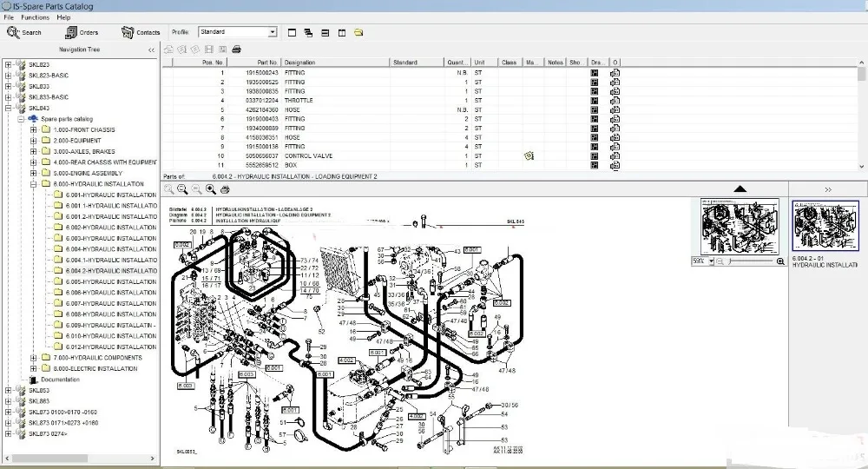This screenshot has width=868, height=469.
Task: Open Contacts from the toolbar
Action: 141,32
